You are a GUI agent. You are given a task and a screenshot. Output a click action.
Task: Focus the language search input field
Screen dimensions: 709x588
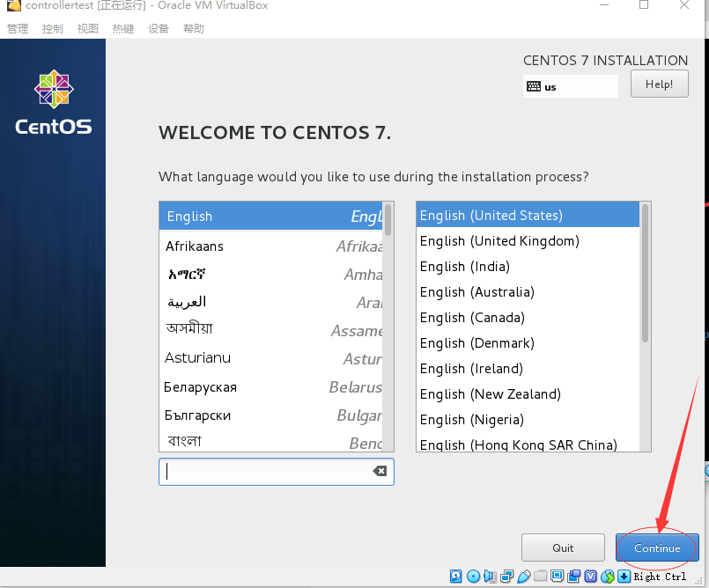[277, 472]
